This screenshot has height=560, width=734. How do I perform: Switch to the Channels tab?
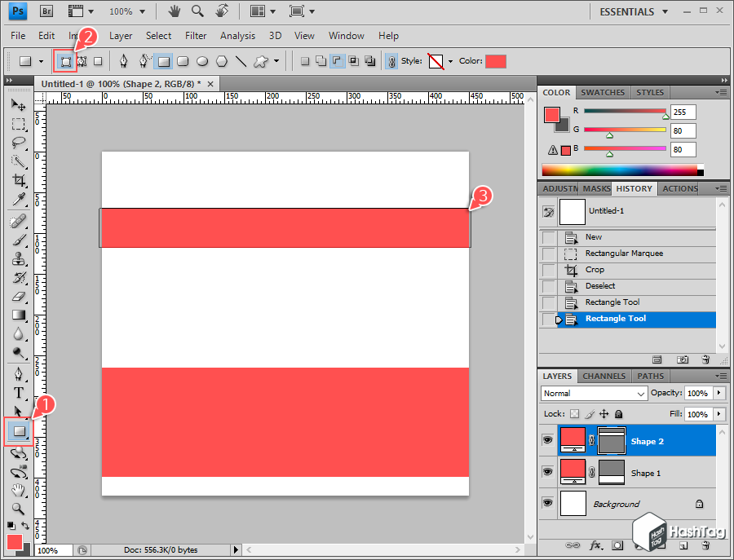604,376
